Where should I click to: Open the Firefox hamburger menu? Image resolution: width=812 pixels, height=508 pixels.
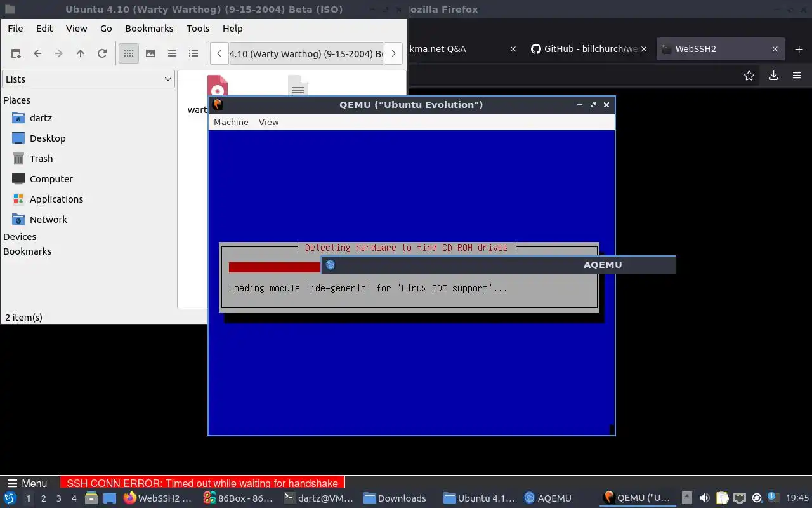click(797, 76)
